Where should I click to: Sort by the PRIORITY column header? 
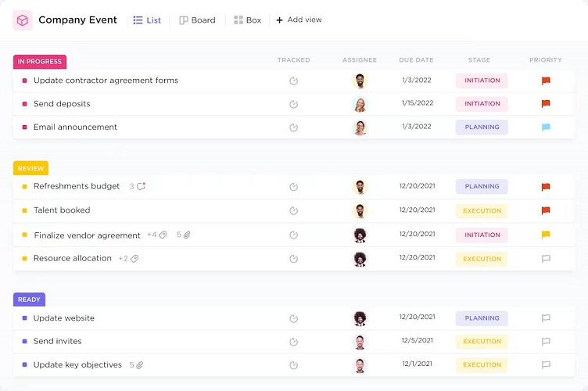[546, 60]
